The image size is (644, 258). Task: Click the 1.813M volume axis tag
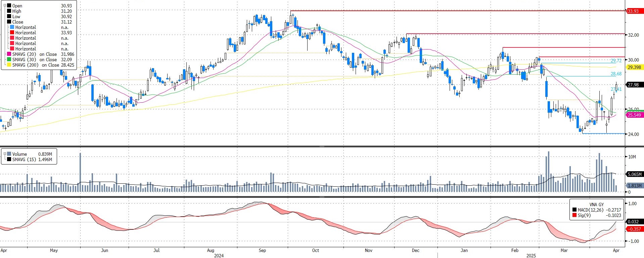tap(635, 186)
